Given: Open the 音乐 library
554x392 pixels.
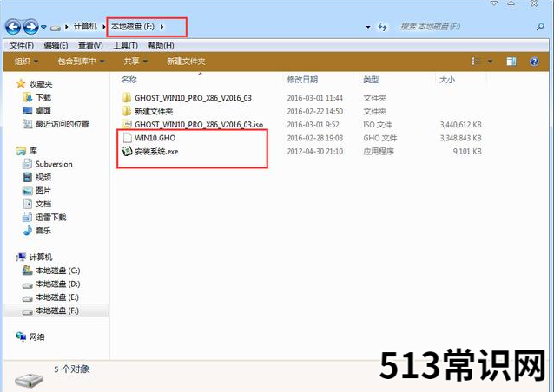Looking at the screenshot, I should pyautogui.click(x=43, y=231).
